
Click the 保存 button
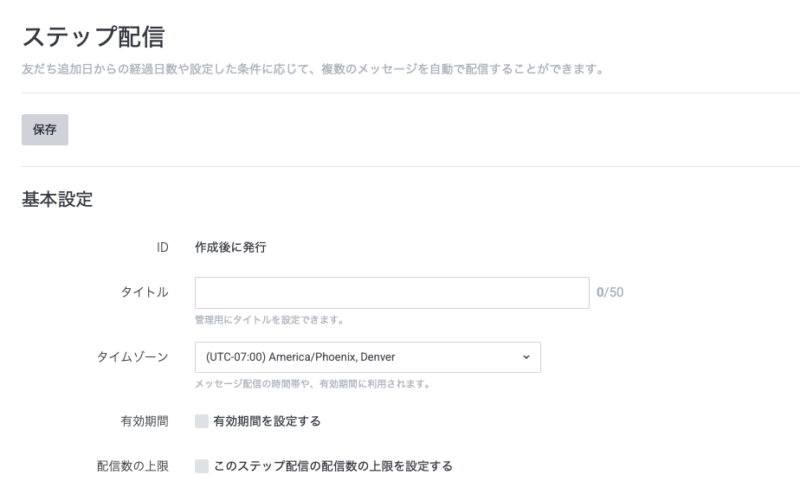coord(45,130)
